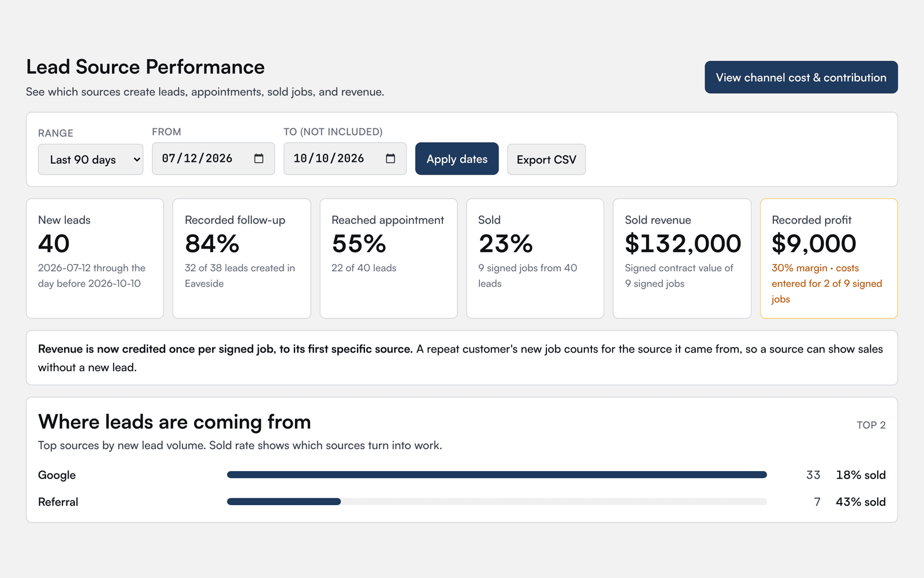924x578 pixels.
Task: Select the Referral lead volume bar
Action: tap(497, 502)
